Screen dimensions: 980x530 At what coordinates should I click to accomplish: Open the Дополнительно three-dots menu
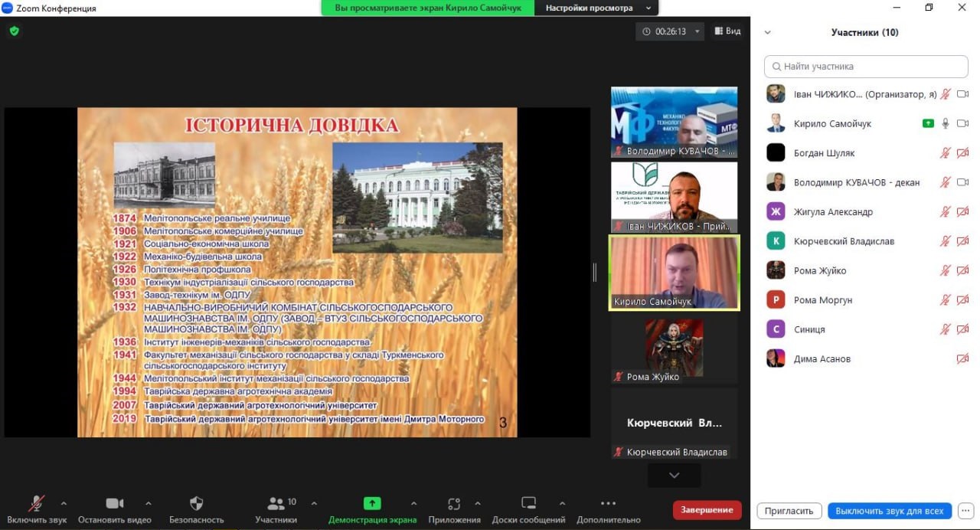coord(608,503)
